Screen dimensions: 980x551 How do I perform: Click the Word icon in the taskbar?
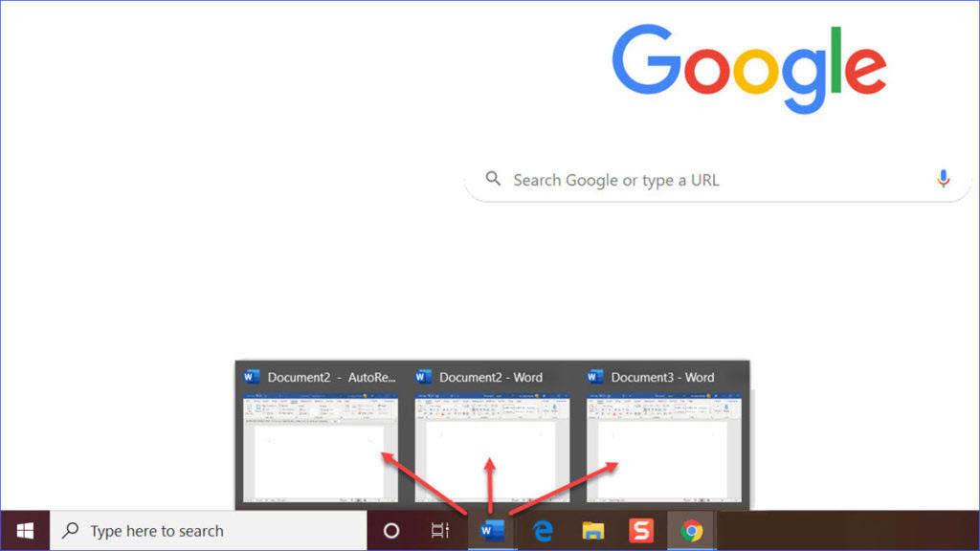[492, 530]
